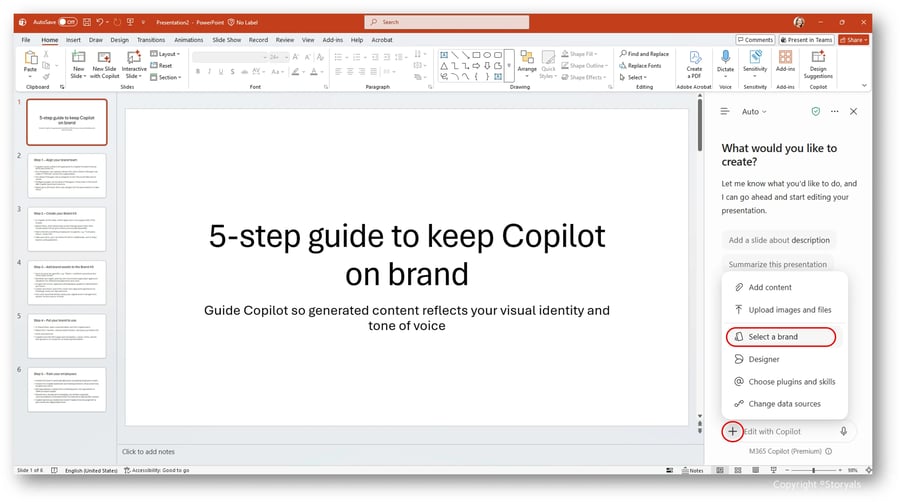900x502 pixels.
Task: Open Quick Styles gallery
Action: coord(548,64)
